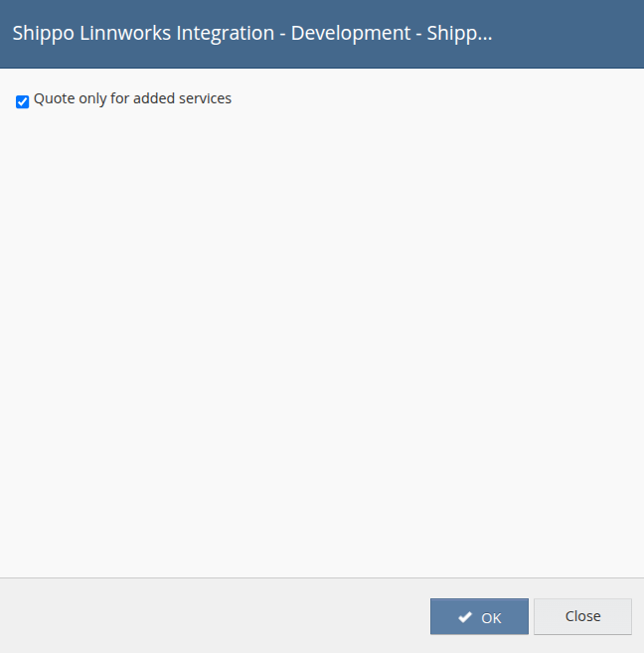Confirm with the OK button

[x=479, y=617]
